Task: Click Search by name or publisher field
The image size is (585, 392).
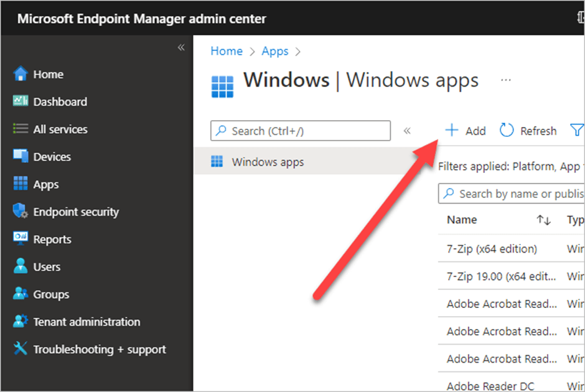Action: [512, 194]
